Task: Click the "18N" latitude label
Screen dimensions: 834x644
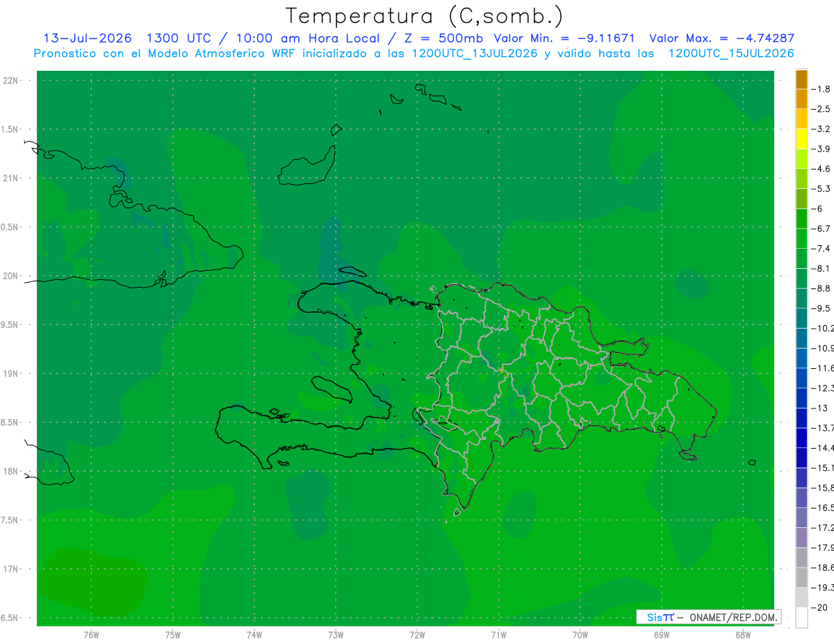Action: [x=12, y=471]
